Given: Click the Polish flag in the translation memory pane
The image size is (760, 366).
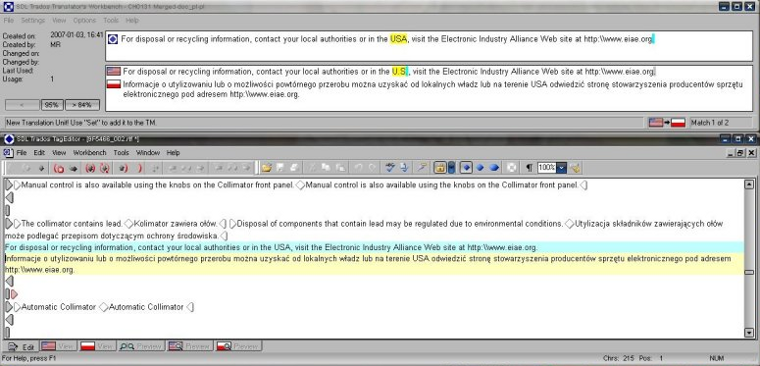Looking at the screenshot, I should click(113, 84).
